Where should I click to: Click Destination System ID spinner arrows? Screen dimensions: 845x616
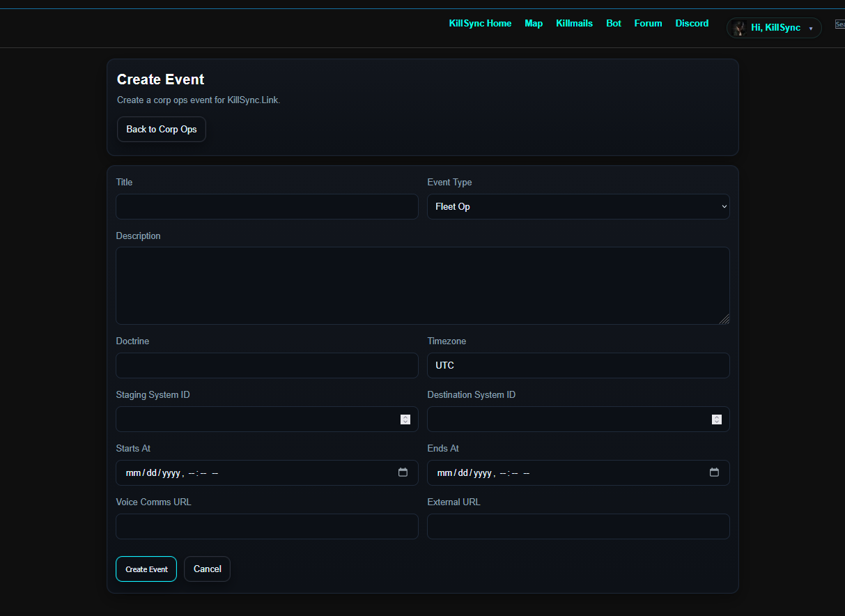tap(716, 419)
